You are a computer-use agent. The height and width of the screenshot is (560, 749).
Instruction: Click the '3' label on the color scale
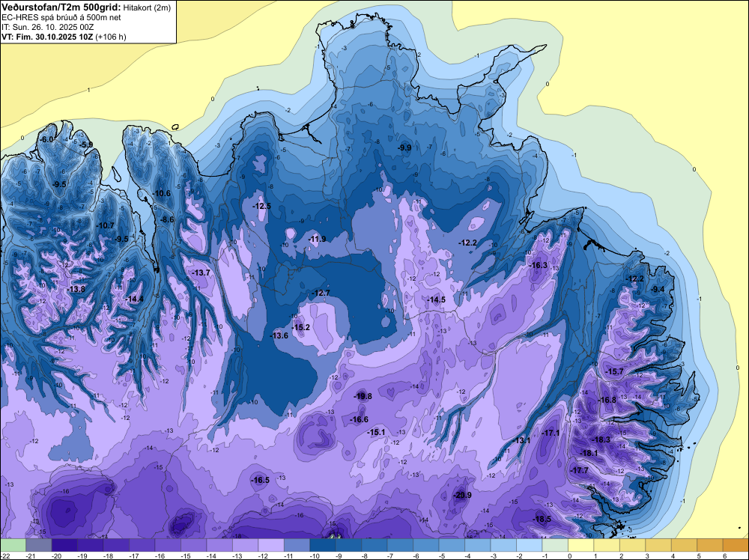[647, 556]
